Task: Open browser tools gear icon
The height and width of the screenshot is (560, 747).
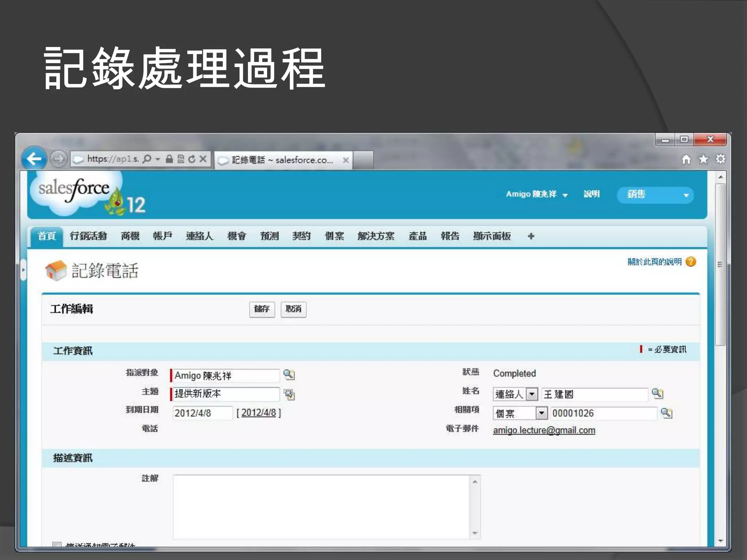Action: [720, 159]
